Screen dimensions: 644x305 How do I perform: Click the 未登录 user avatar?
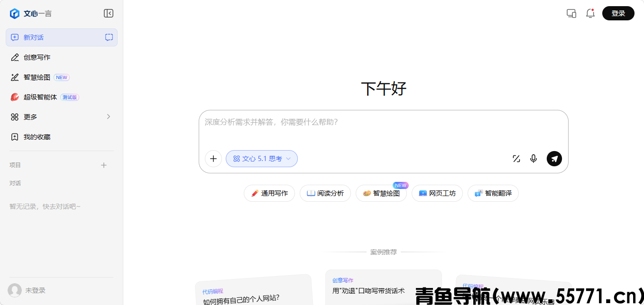point(15,290)
